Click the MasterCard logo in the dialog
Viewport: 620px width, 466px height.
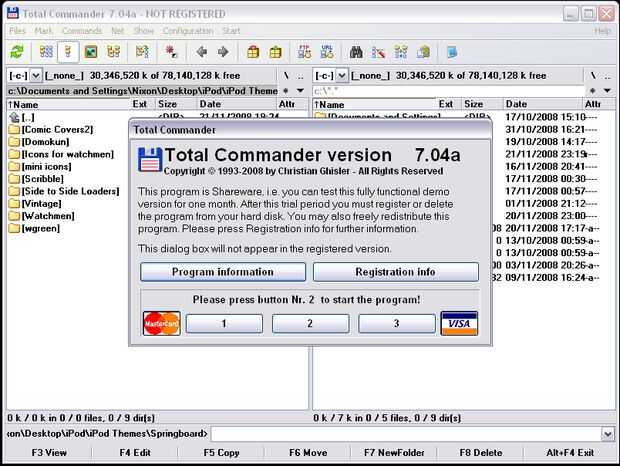pyautogui.click(x=162, y=323)
